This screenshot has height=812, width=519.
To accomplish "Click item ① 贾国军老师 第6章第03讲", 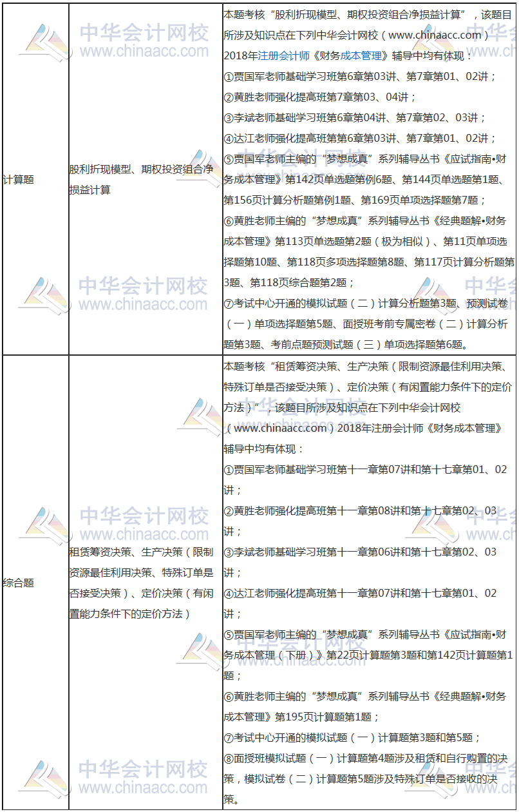I will [x=359, y=76].
